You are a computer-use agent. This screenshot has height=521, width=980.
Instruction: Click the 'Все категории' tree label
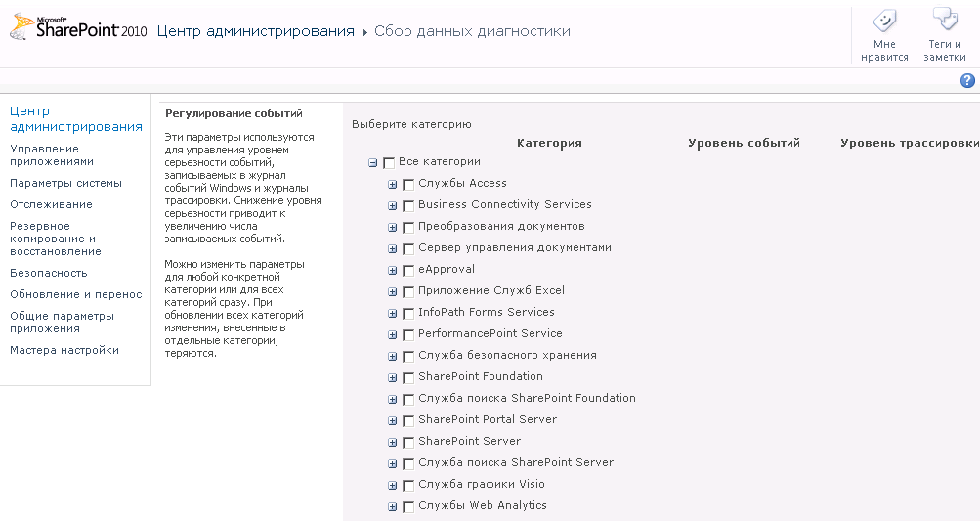point(440,162)
